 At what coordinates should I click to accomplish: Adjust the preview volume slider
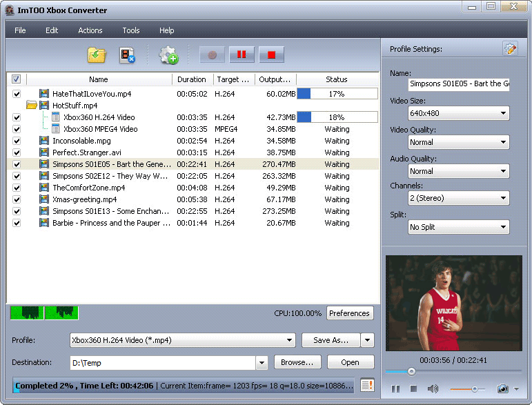474,389
